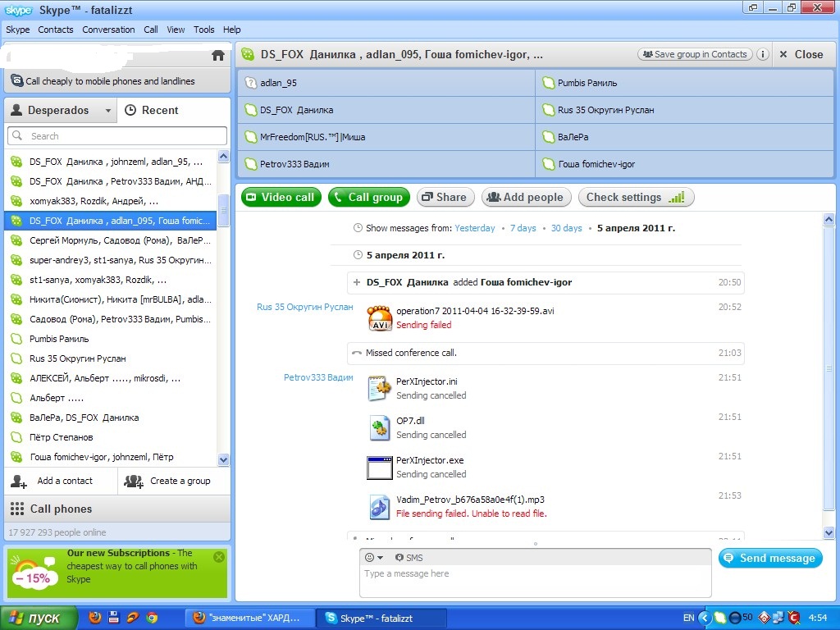The height and width of the screenshot is (630, 840).
Task: Show messages from 30 days
Action: click(566, 228)
